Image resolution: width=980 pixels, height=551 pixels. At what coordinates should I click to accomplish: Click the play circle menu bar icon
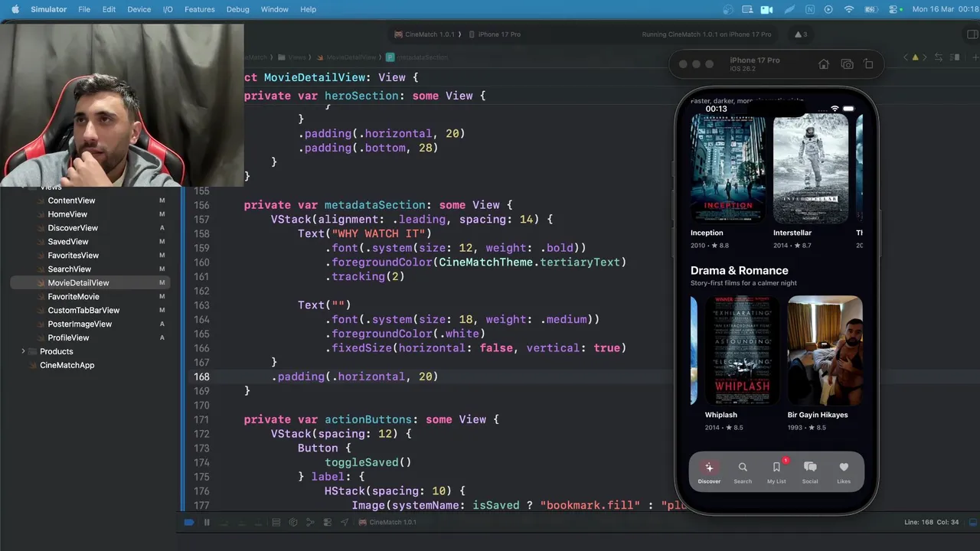(x=829, y=9)
